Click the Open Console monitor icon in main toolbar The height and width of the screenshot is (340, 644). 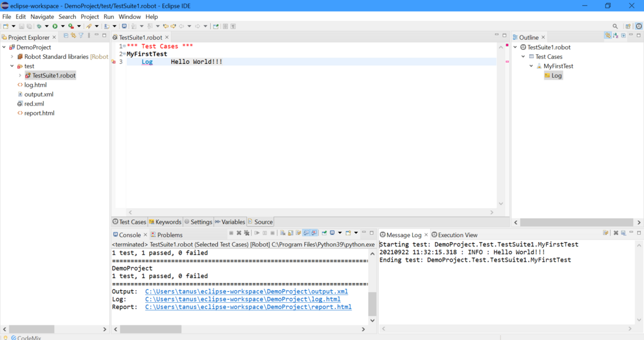(124, 27)
